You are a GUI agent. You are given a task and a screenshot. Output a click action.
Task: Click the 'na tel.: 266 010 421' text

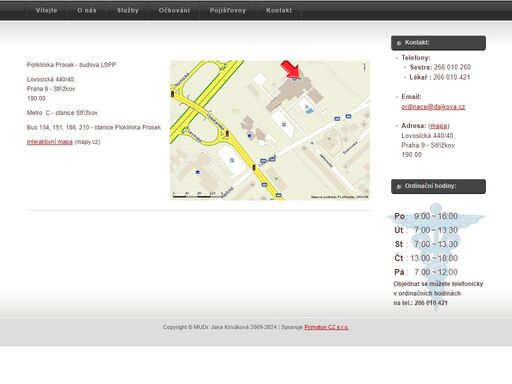pyautogui.click(x=420, y=303)
